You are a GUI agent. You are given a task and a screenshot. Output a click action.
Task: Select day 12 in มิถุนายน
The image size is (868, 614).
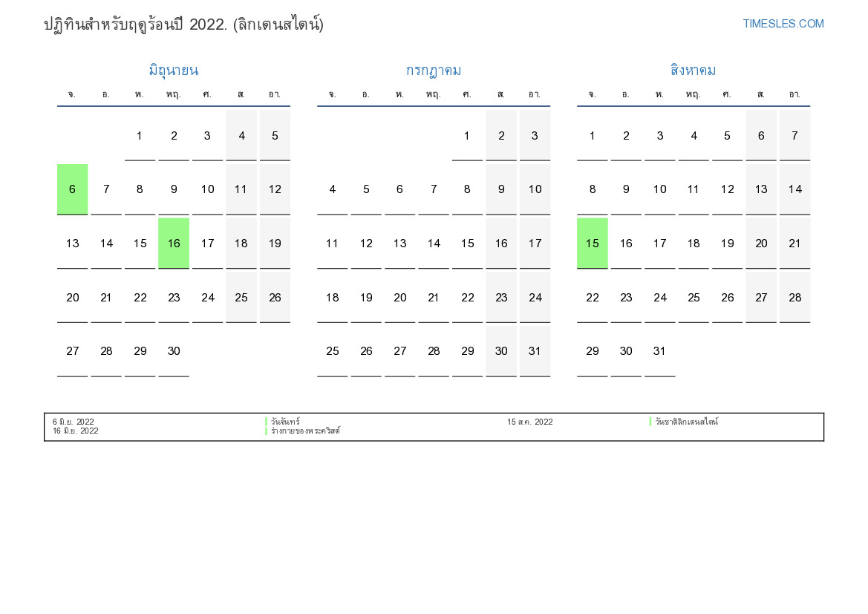275,189
